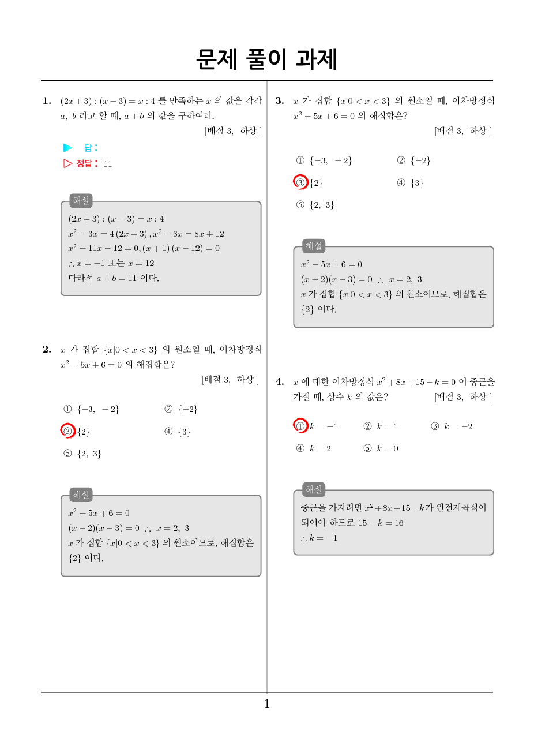Click the 해설 tag on problem 2 box

pos(81,495)
